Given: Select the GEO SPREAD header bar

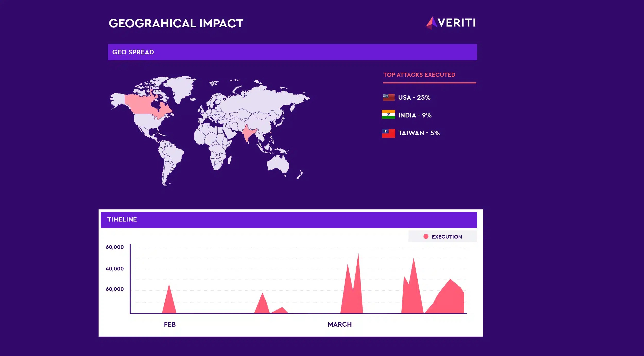Looking at the screenshot, I should (x=292, y=52).
